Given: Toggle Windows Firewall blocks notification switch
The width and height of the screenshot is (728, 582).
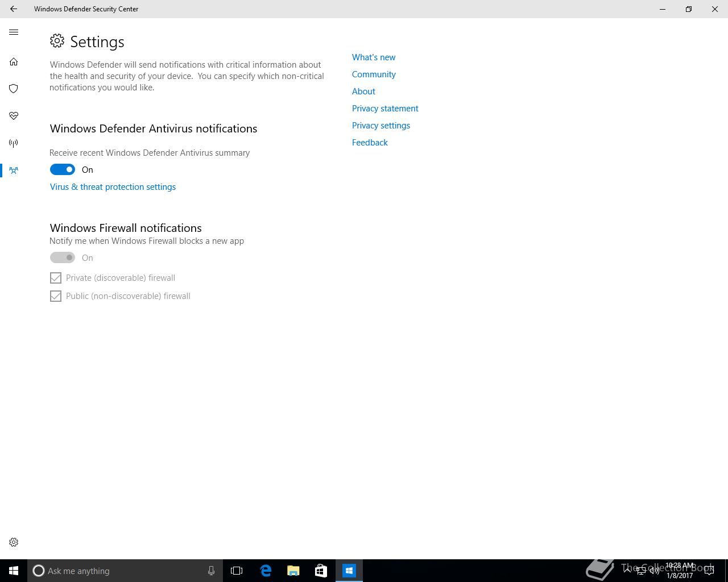Looking at the screenshot, I should coord(63,257).
